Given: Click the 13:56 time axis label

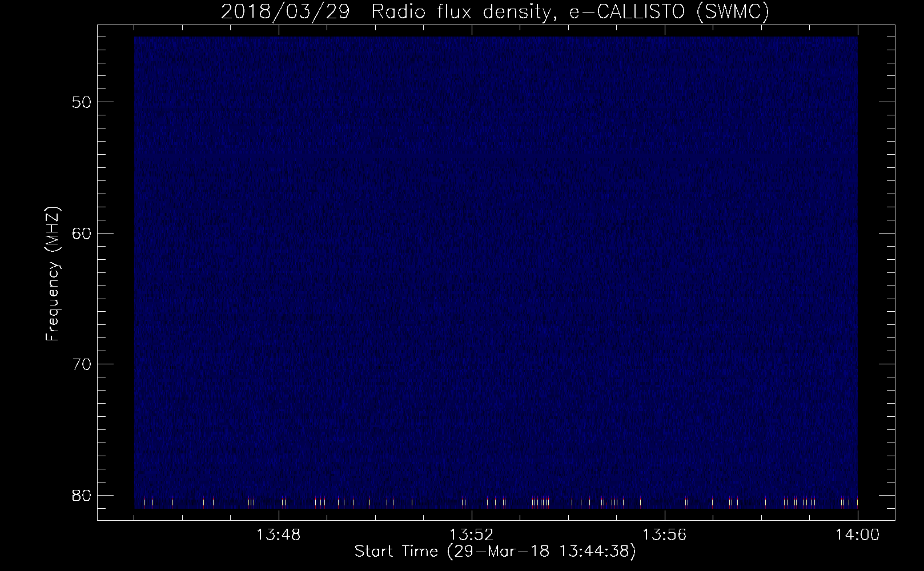Looking at the screenshot, I should [x=665, y=535].
